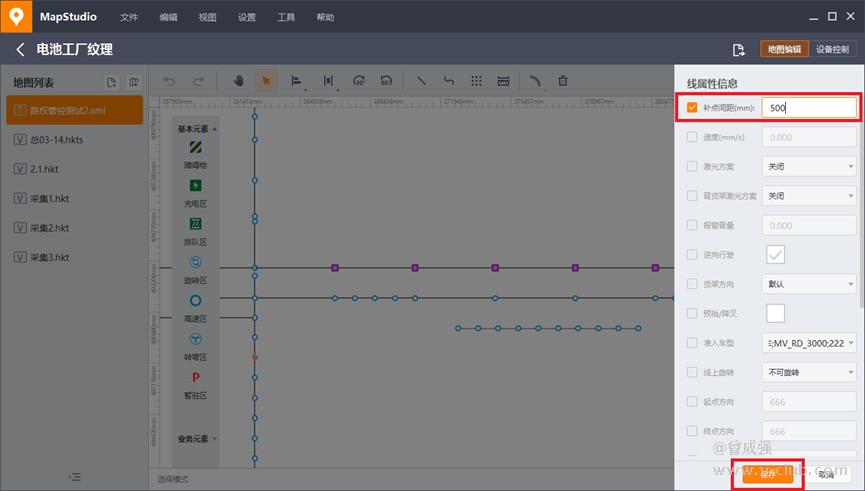Click the trash delete icon
Screen dimensions: 865x491
click(563, 81)
